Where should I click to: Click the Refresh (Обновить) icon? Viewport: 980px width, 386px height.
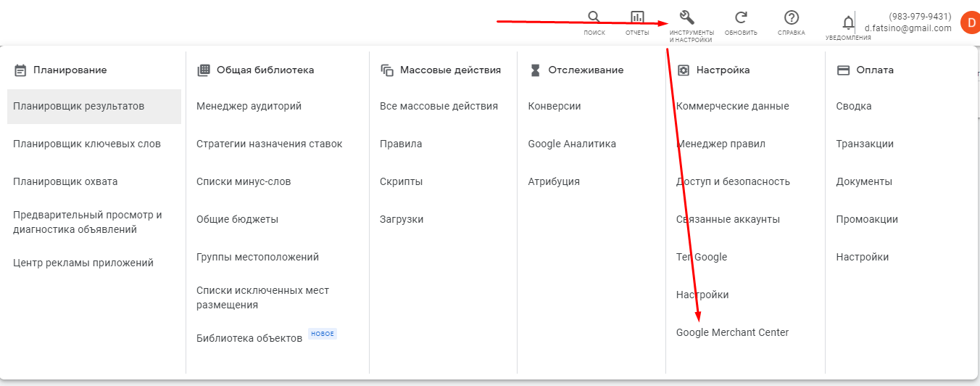(741, 18)
